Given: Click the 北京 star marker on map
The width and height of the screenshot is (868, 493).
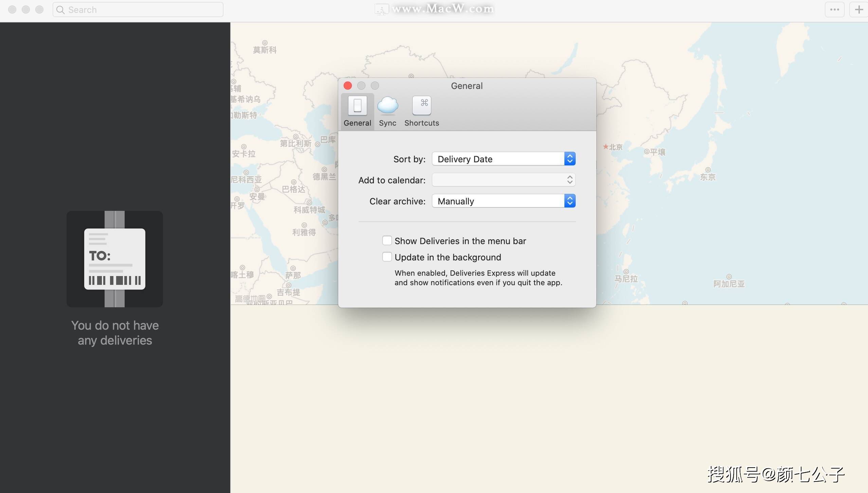Looking at the screenshot, I should (605, 147).
